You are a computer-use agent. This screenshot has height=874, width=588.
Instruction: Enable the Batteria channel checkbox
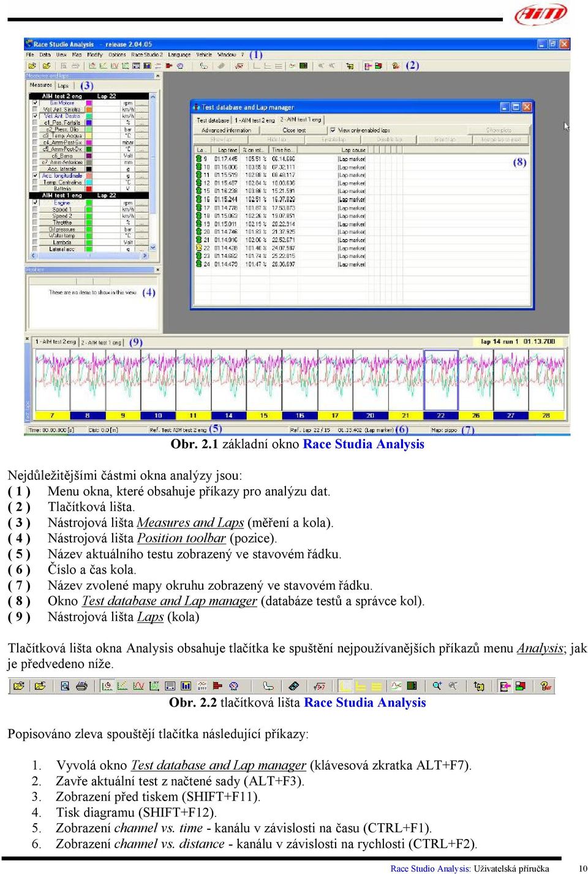click(35, 189)
